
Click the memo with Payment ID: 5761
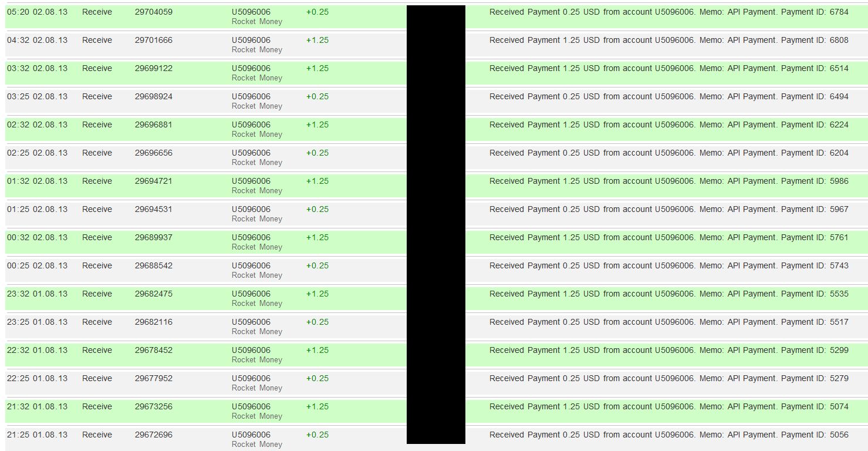(669, 237)
